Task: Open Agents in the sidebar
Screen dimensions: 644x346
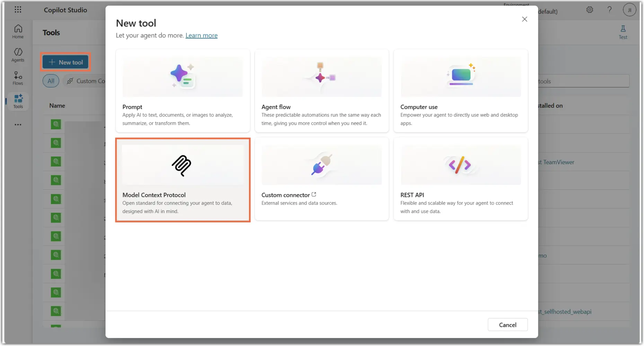Action: coord(18,55)
